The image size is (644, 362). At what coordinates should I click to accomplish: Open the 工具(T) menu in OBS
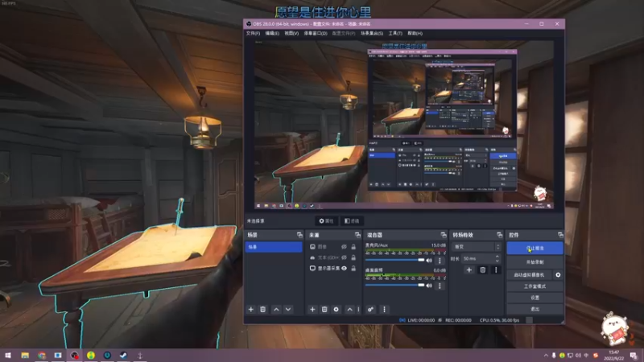tap(395, 33)
